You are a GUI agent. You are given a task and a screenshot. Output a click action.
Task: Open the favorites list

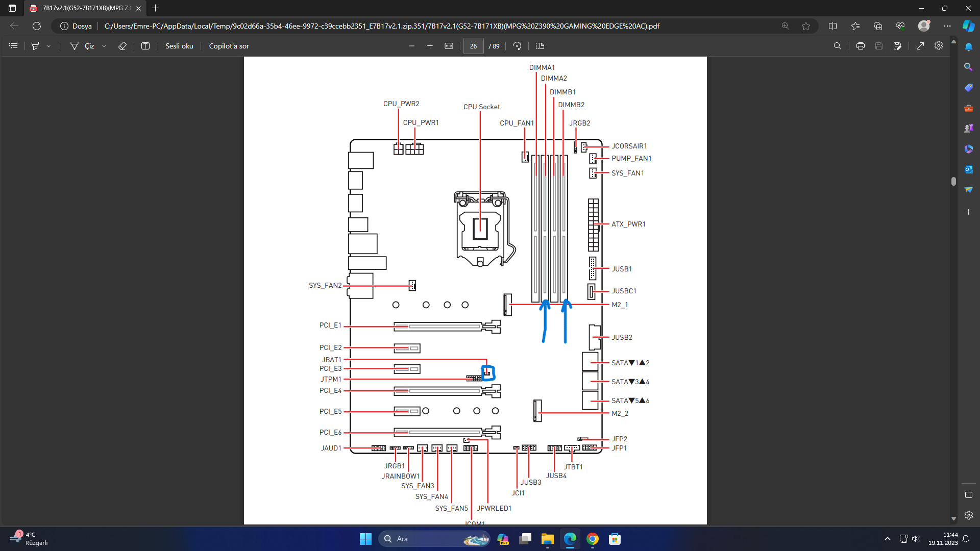pos(855,26)
